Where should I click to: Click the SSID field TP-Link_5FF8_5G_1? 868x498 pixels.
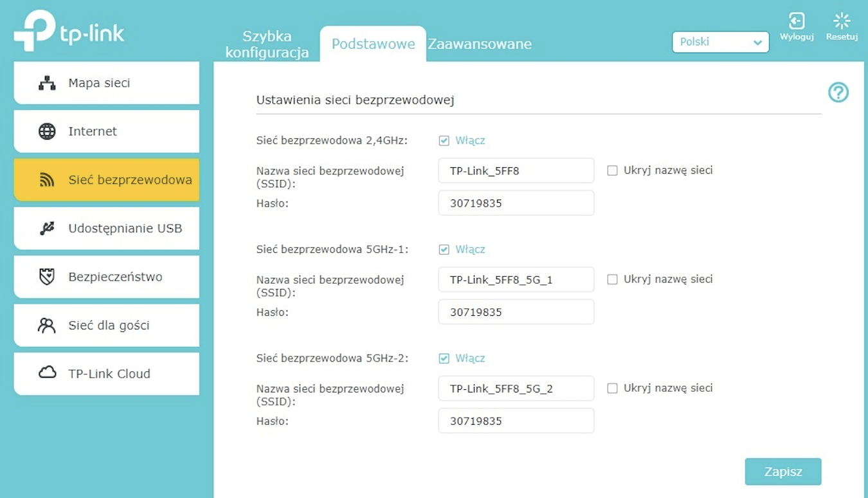click(516, 280)
